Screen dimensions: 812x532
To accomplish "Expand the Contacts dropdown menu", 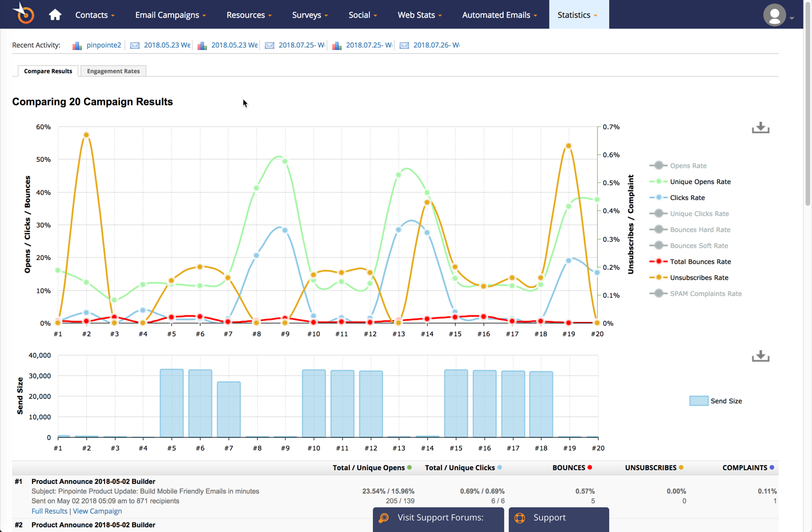I will (x=95, y=15).
